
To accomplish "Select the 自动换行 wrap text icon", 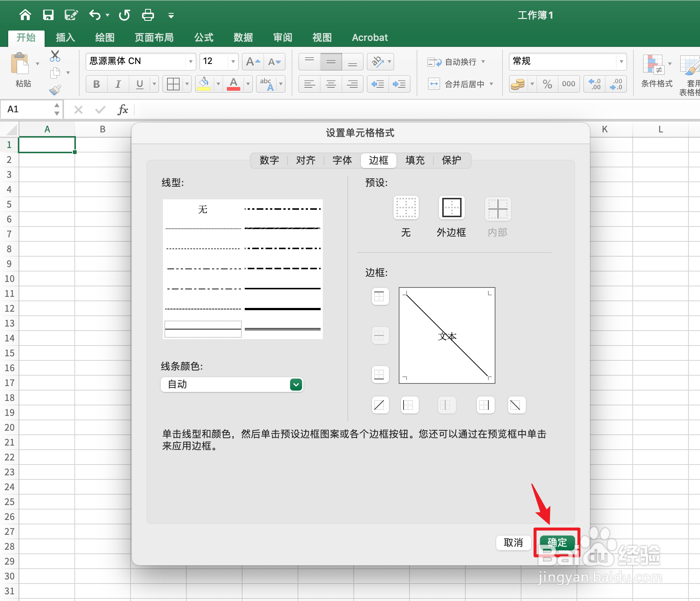I will (x=455, y=62).
